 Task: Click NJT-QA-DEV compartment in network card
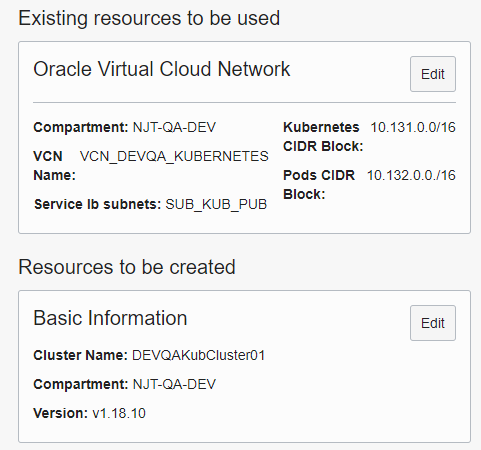pyautogui.click(x=174, y=127)
